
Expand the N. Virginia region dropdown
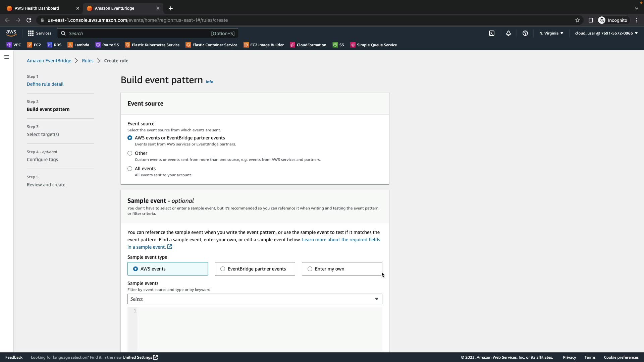[x=551, y=33]
